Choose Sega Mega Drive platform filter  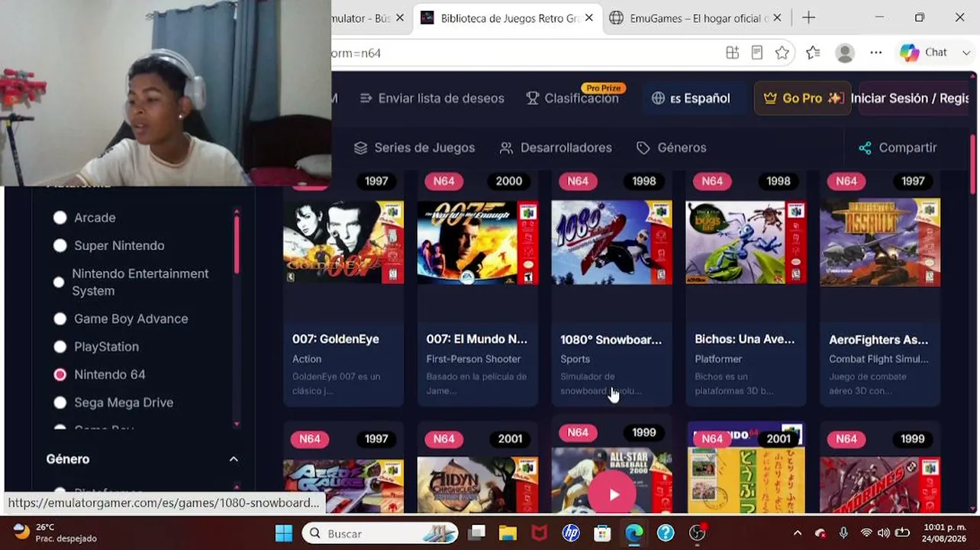(x=60, y=403)
